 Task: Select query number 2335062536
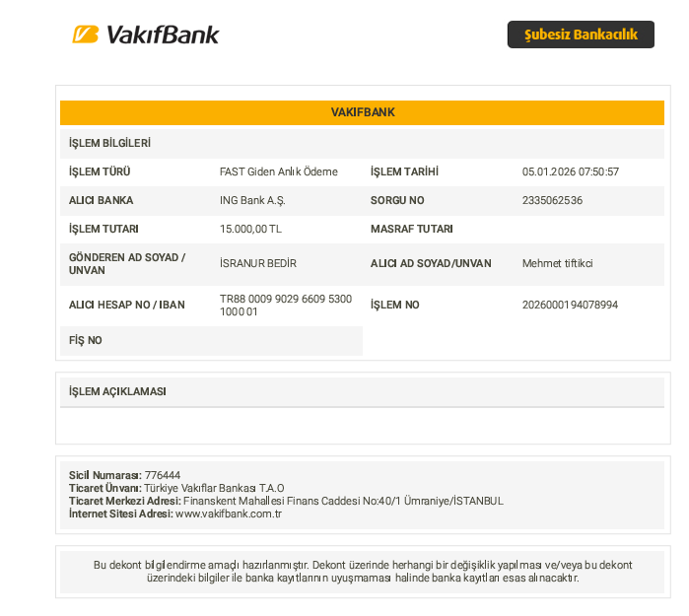(x=552, y=200)
